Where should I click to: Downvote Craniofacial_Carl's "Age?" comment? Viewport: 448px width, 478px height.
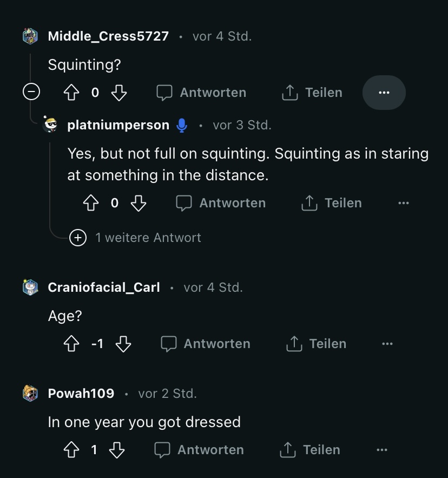tap(123, 344)
